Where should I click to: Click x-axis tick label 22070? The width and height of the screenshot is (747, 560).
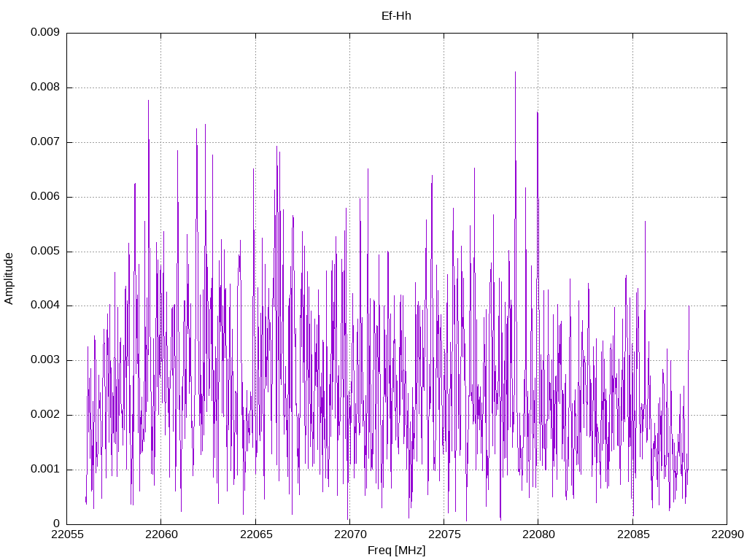click(x=349, y=534)
